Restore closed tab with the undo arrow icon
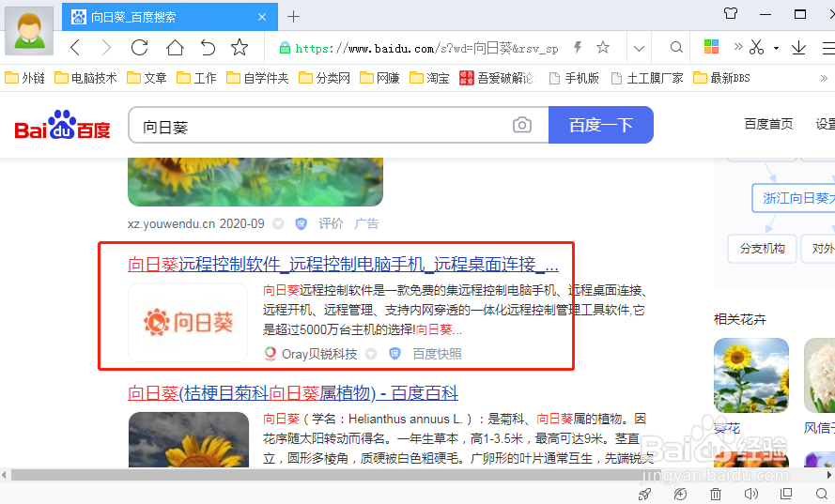Image resolution: width=835 pixels, height=504 pixels. [x=208, y=48]
